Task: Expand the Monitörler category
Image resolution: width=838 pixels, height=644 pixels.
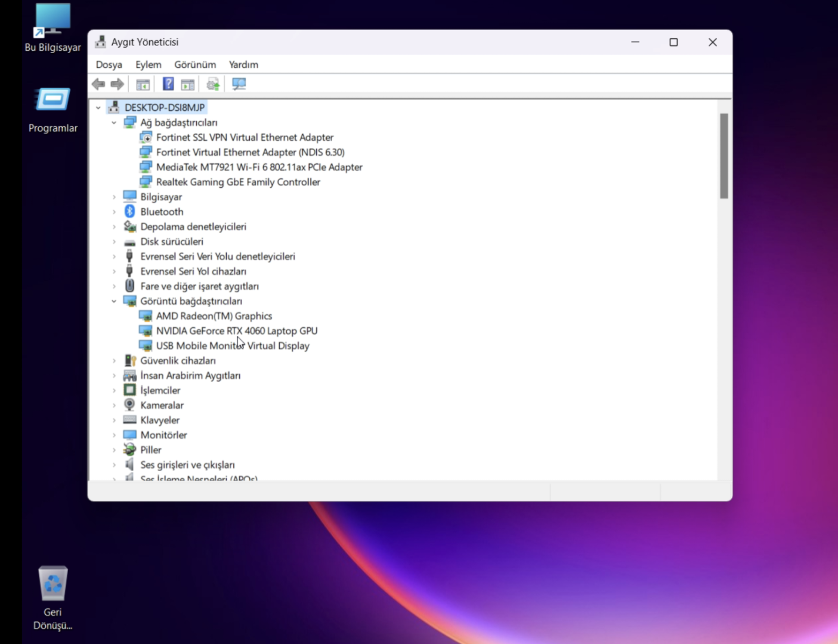Action: click(114, 435)
